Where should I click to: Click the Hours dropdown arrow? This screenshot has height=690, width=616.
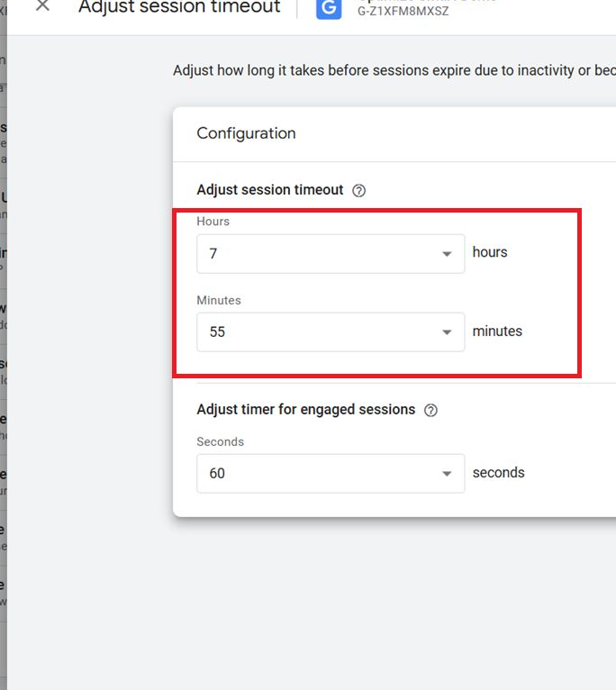(447, 254)
